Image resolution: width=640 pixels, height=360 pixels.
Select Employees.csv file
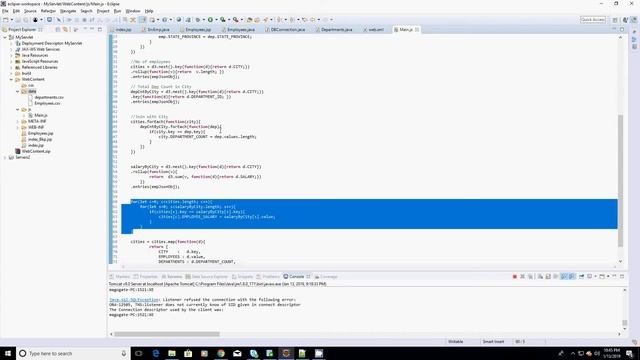47,103
